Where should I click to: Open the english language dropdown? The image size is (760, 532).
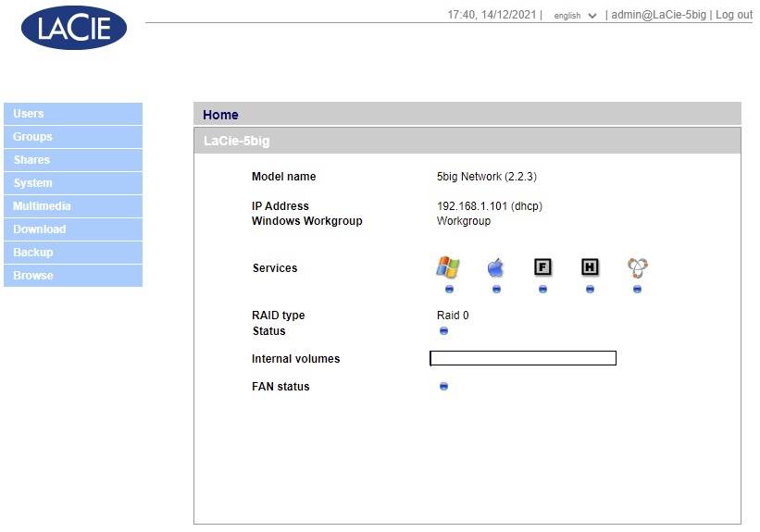575,16
